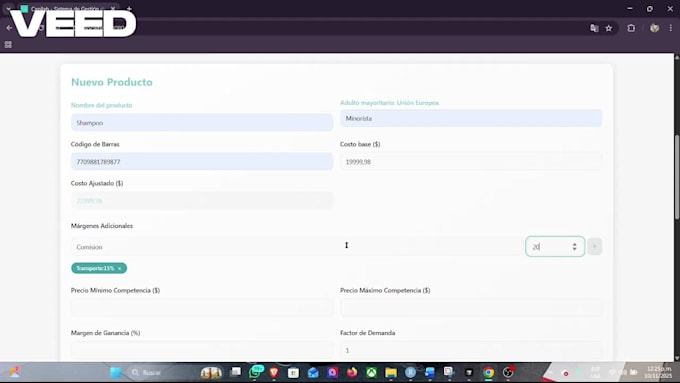The image size is (680, 383).
Task: Focus the Código de Barras field
Action: click(x=202, y=161)
